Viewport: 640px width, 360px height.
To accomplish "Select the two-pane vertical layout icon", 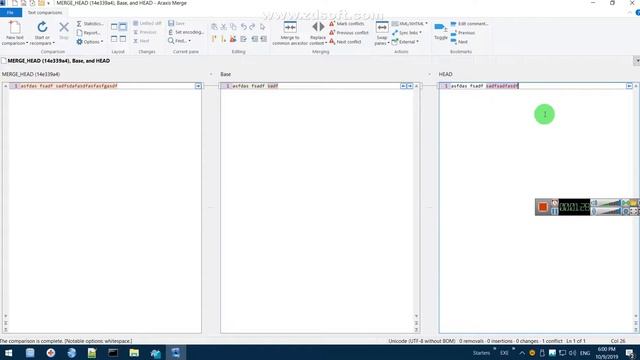I will (x=114, y=27).
